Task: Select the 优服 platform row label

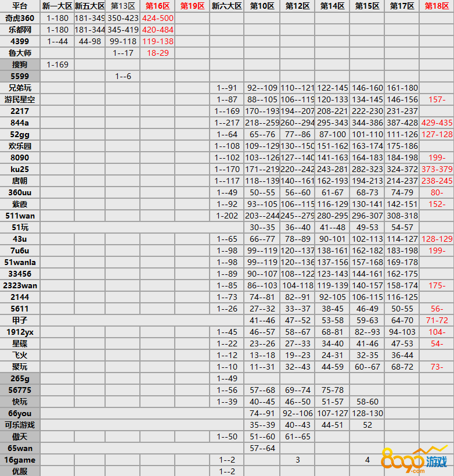Action: coord(20,471)
